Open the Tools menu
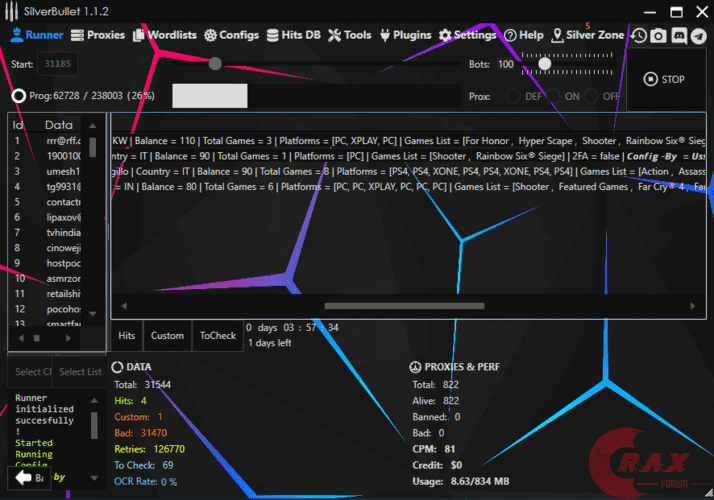The height and width of the screenshot is (500, 714). coord(350,35)
